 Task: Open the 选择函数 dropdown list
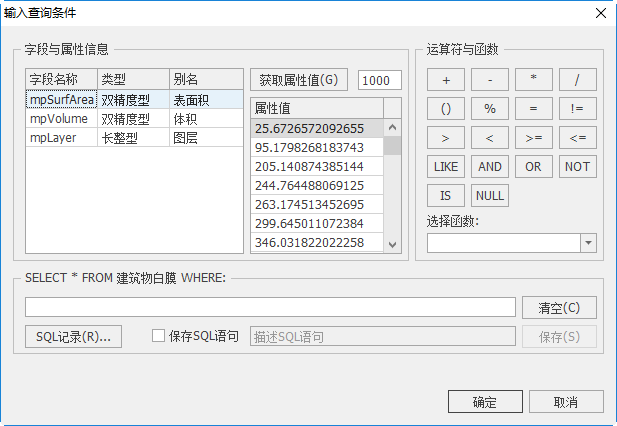[x=588, y=243]
